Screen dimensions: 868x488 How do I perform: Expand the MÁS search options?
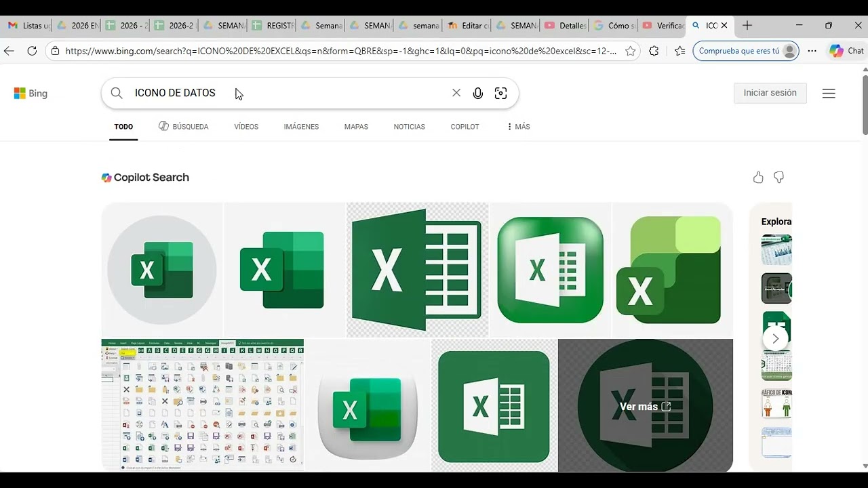click(x=518, y=127)
